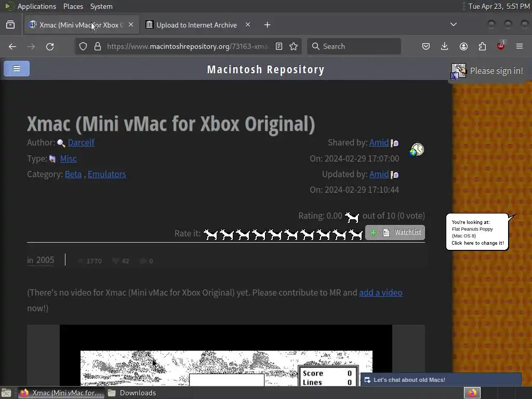
Task: Save page to Pocket
Action: [426, 46]
